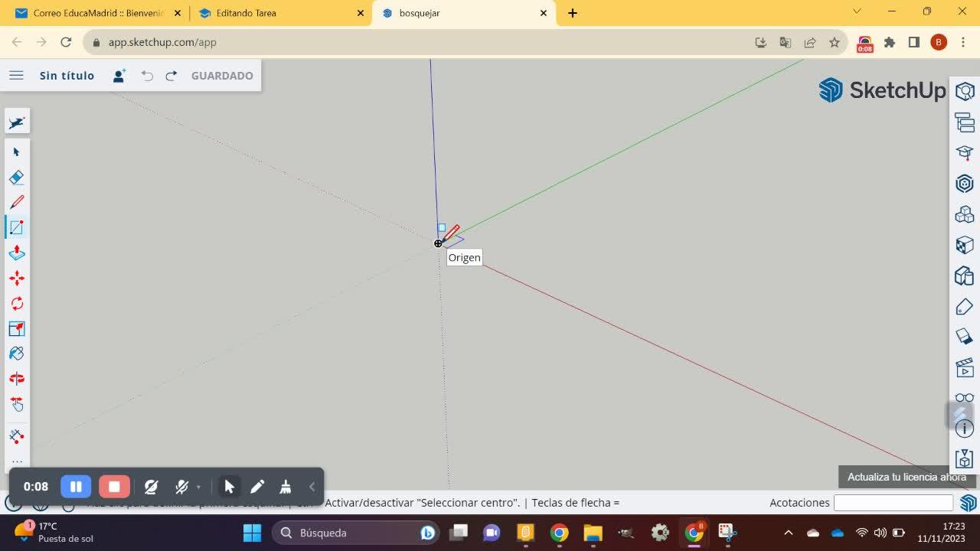980x551 pixels.
Task: Activate the Rectangle tool
Action: coord(17,227)
